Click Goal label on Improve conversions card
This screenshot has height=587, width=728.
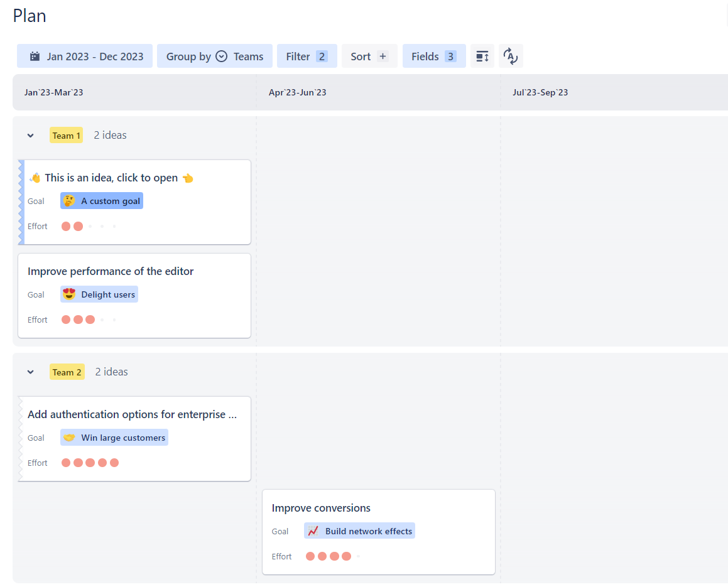(x=280, y=531)
